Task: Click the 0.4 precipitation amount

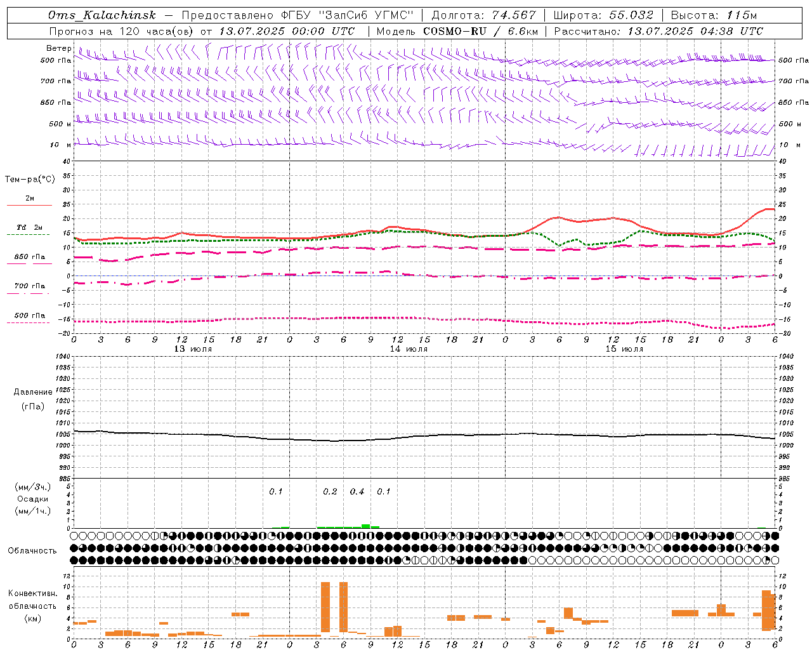Action: tap(357, 491)
